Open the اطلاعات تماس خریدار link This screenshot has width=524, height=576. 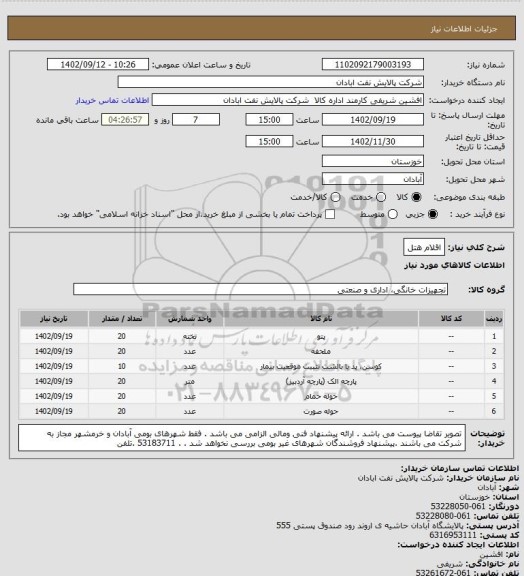112,100
